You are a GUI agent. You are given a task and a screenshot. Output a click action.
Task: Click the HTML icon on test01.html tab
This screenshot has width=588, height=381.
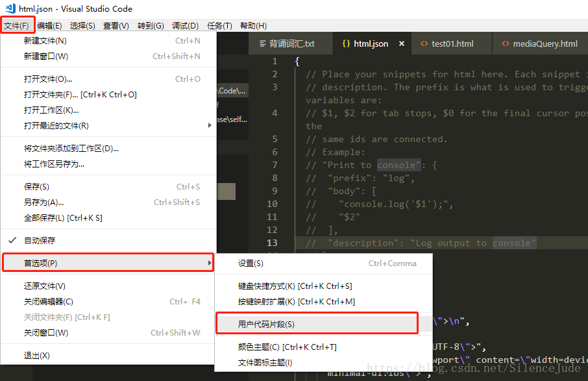pyautogui.click(x=424, y=43)
